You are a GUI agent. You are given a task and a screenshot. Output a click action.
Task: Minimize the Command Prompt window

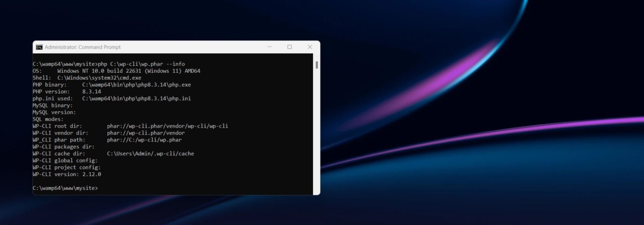click(x=270, y=47)
